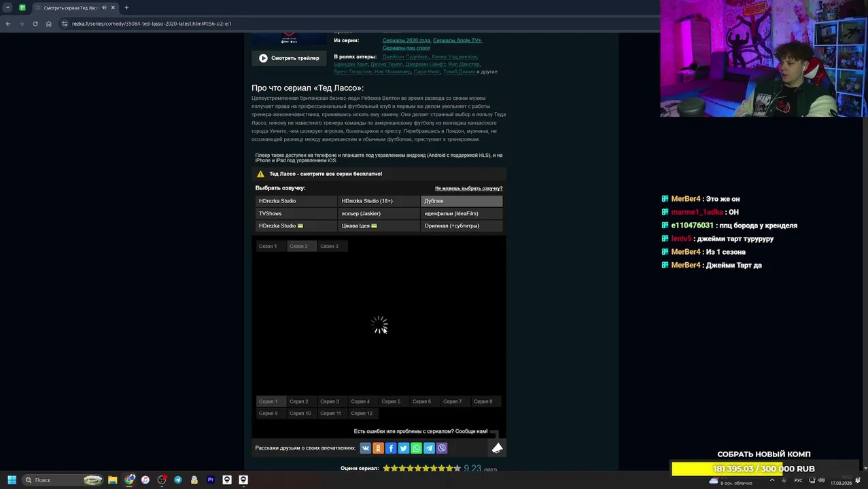The width and height of the screenshot is (868, 489).
Task: Click the taskbar Поиск search box
Action: click(x=63, y=480)
